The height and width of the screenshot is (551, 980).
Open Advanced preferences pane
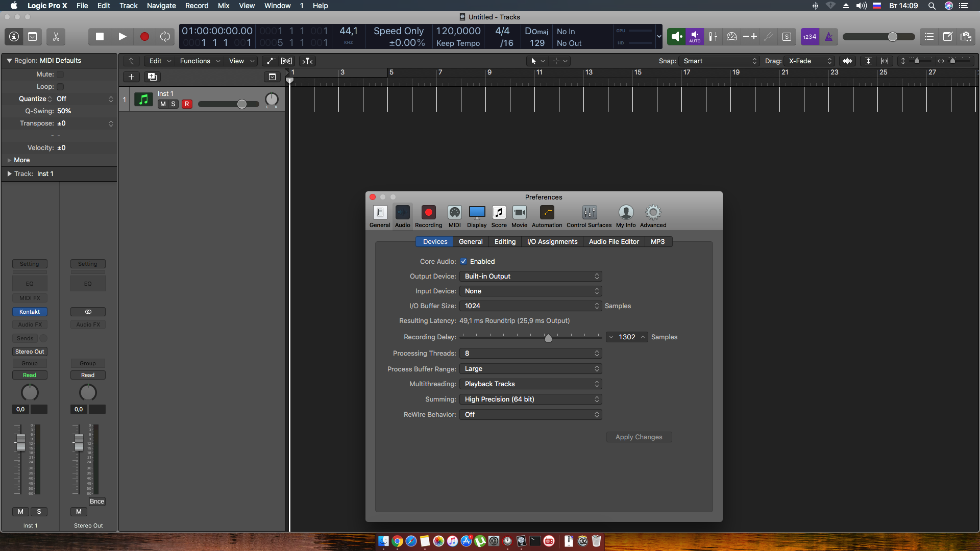point(653,217)
